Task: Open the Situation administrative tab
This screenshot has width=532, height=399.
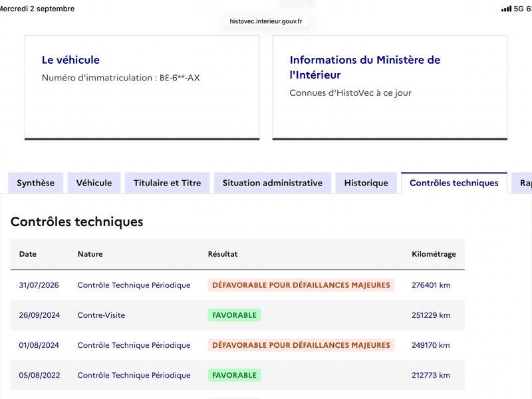Action: 273,183
